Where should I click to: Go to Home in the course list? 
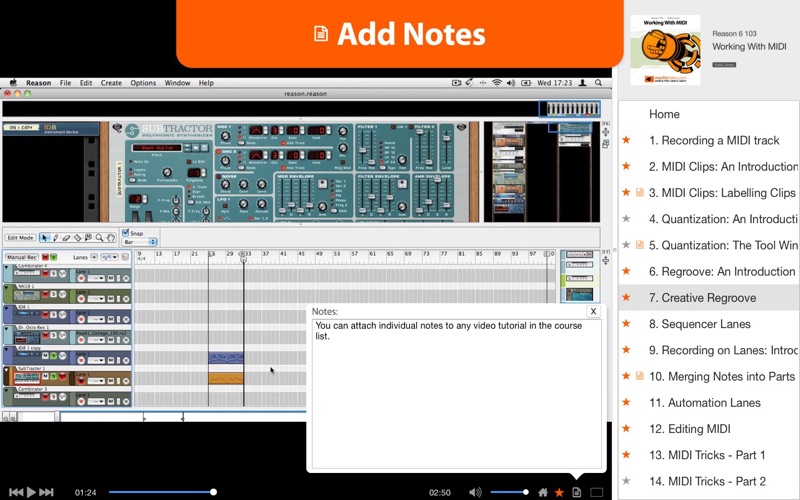(664, 114)
